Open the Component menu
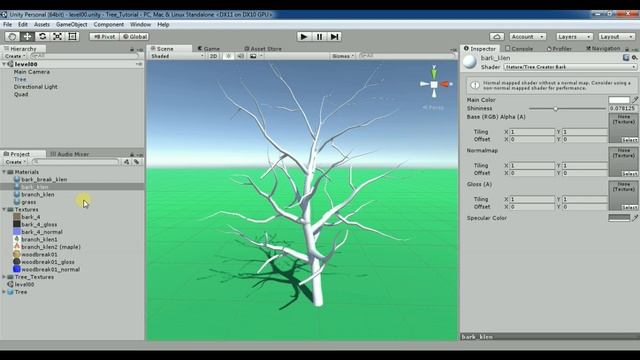 pos(108,24)
